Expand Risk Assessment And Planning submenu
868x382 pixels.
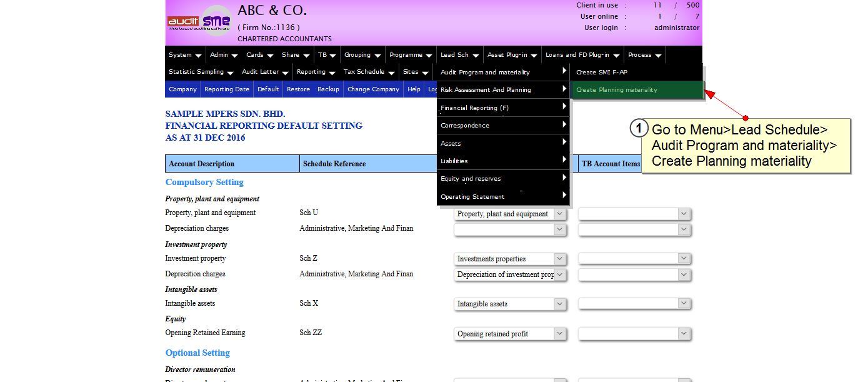(503, 90)
